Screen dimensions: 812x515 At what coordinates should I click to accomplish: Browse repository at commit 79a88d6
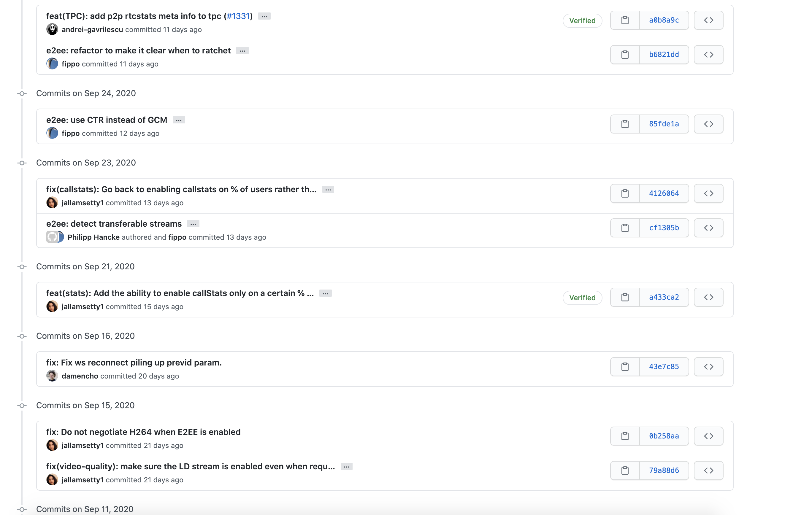[708, 470]
